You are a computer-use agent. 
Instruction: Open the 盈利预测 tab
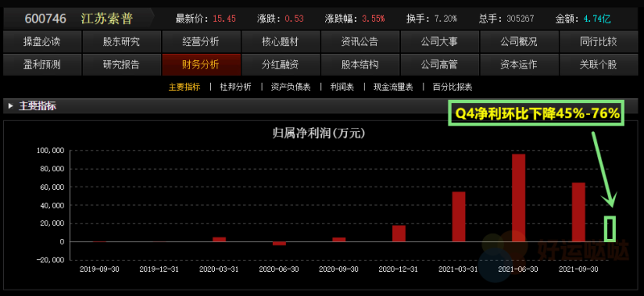[x=42, y=64]
